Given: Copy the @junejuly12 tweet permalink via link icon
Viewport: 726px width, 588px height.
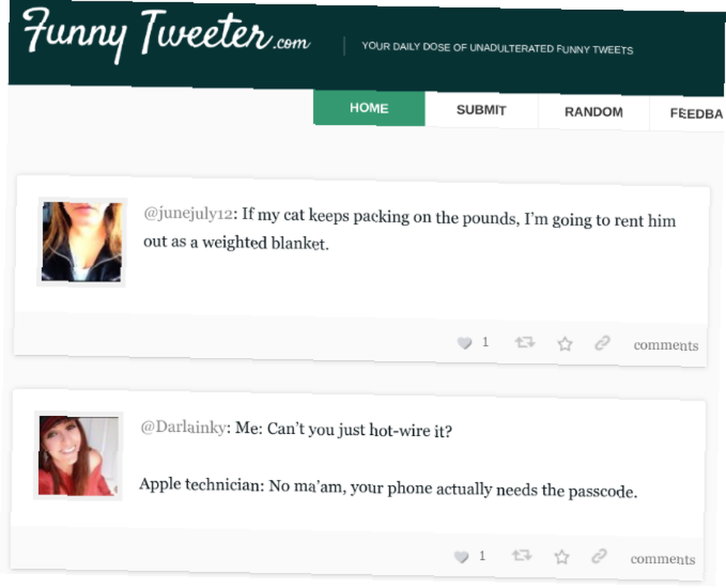Looking at the screenshot, I should 602,343.
